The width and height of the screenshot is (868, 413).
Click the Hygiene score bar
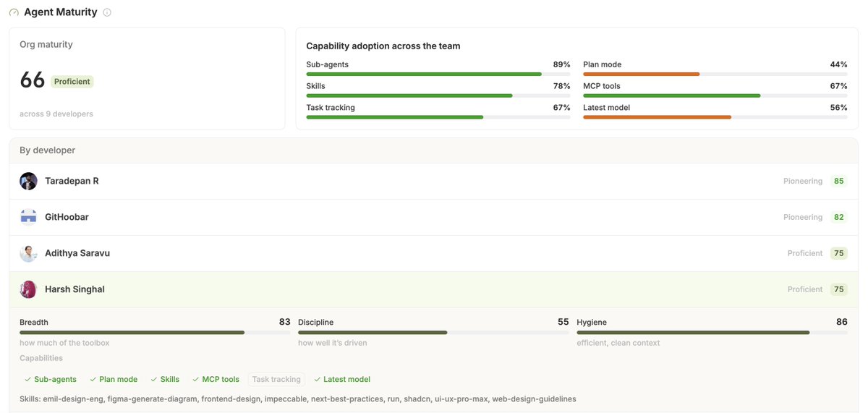pos(712,333)
